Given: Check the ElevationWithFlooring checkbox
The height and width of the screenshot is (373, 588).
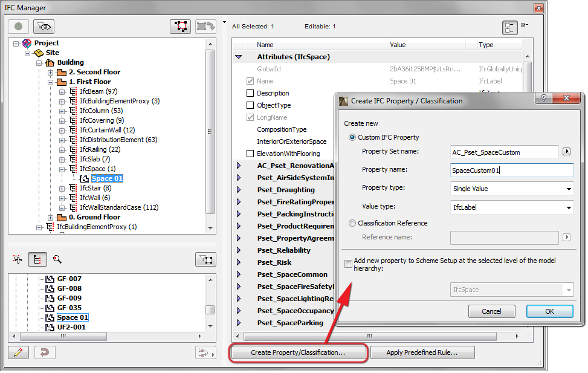Looking at the screenshot, I should tap(250, 154).
